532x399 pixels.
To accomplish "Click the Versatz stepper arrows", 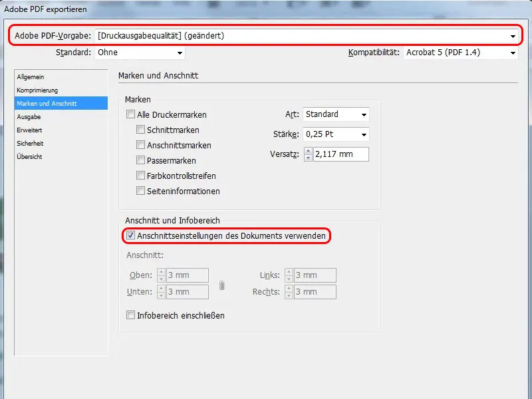I will pyautogui.click(x=308, y=154).
